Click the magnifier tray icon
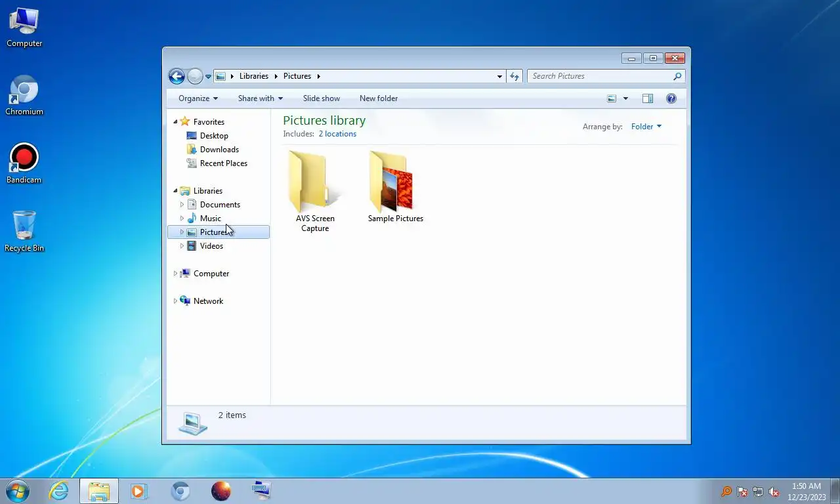 pyautogui.click(x=726, y=492)
